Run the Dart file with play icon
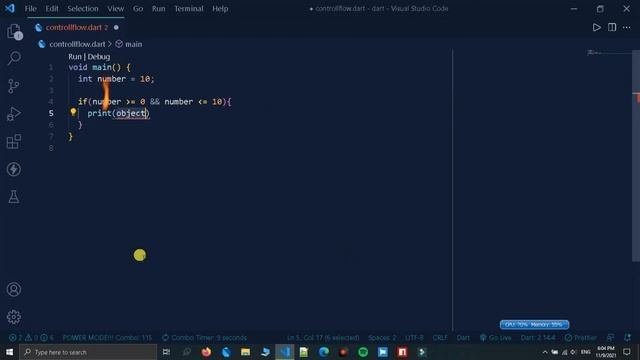The width and height of the screenshot is (640, 360). [x=596, y=27]
